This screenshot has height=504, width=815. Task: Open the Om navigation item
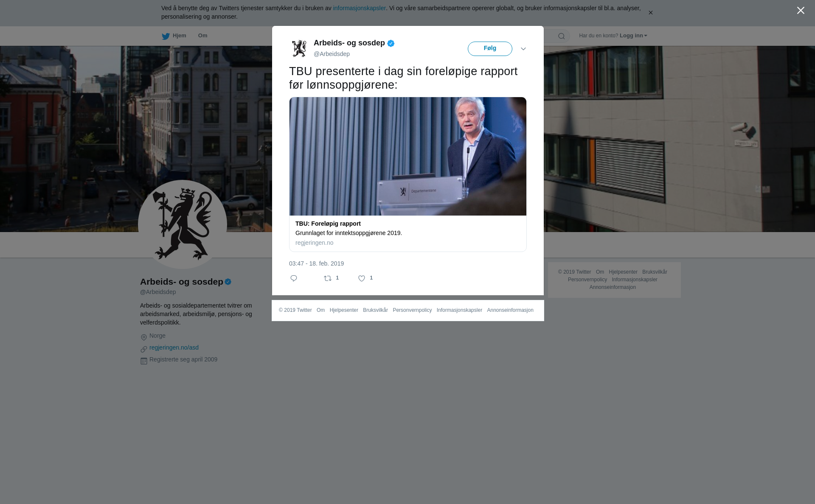point(202,36)
